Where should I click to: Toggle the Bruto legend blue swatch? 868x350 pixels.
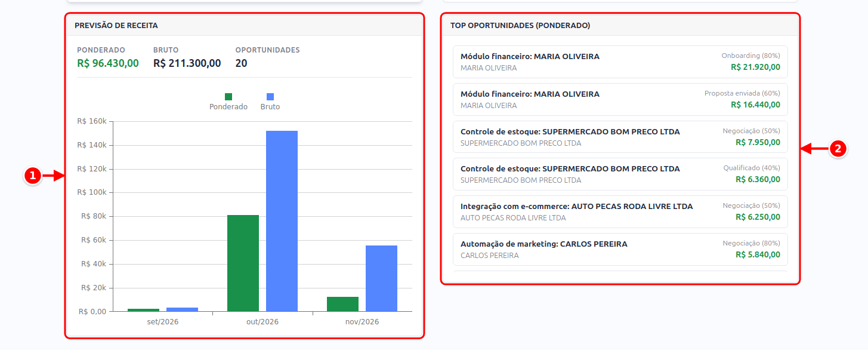click(270, 97)
